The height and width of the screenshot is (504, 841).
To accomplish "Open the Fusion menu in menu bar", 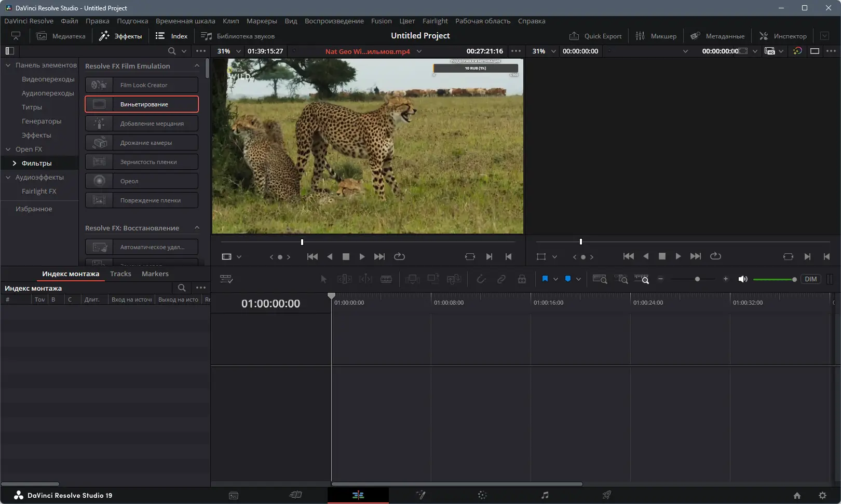I will click(381, 21).
